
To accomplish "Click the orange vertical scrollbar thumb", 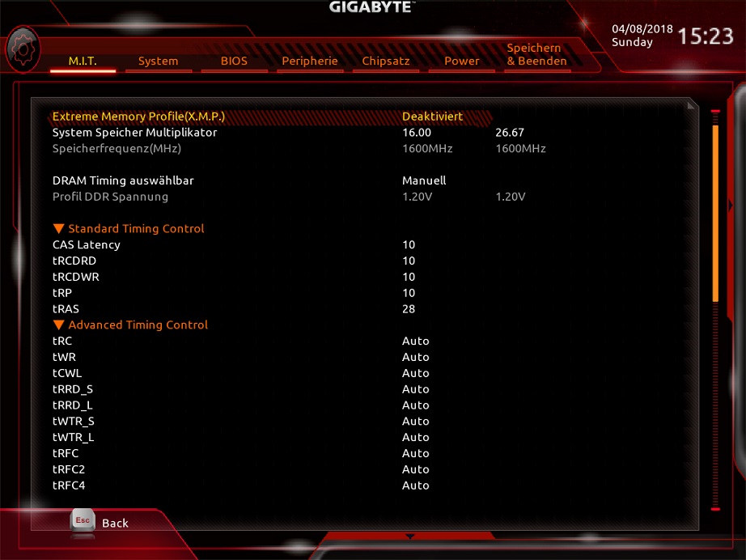I will coord(715,213).
